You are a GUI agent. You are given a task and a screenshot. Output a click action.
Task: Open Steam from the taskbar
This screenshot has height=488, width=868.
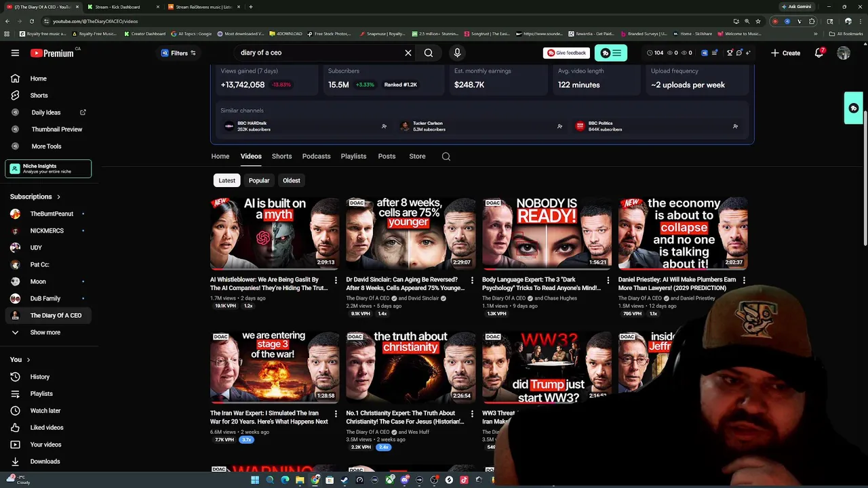pyautogui.click(x=344, y=480)
